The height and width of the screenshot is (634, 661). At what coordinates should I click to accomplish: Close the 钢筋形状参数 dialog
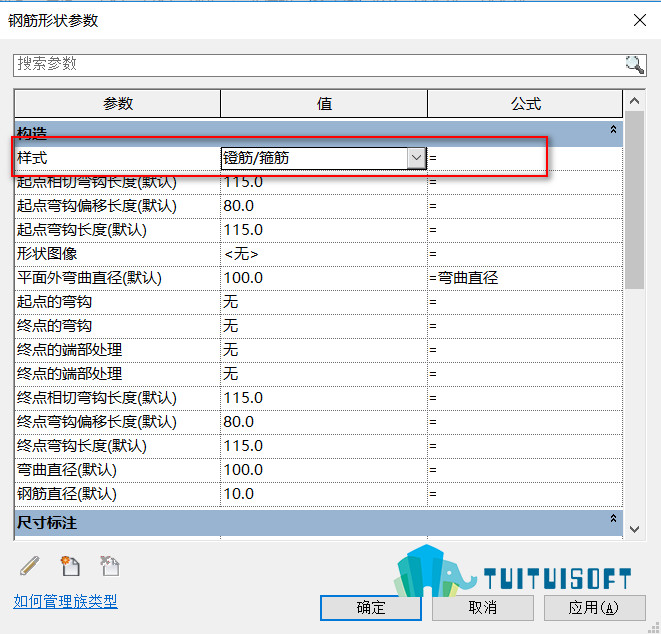(640, 20)
